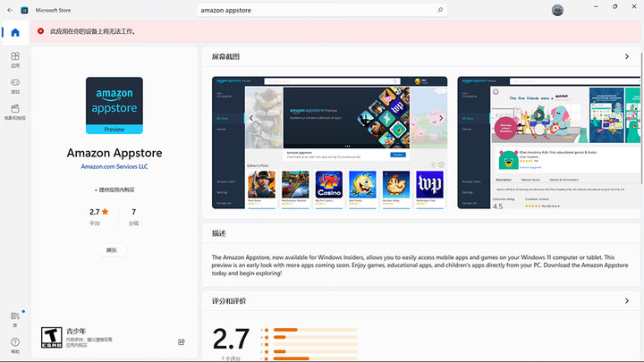Click the red error icon in banner
This screenshot has height=362, width=644.
40,31
